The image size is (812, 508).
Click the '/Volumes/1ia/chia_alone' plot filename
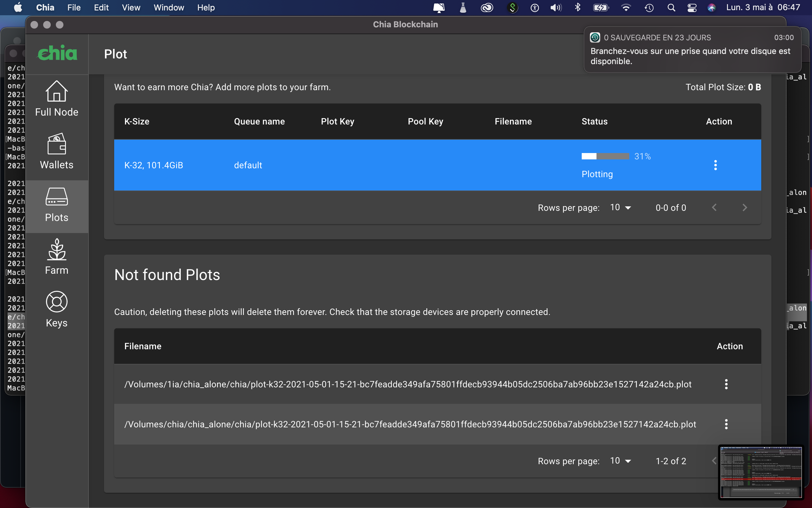pos(408,384)
